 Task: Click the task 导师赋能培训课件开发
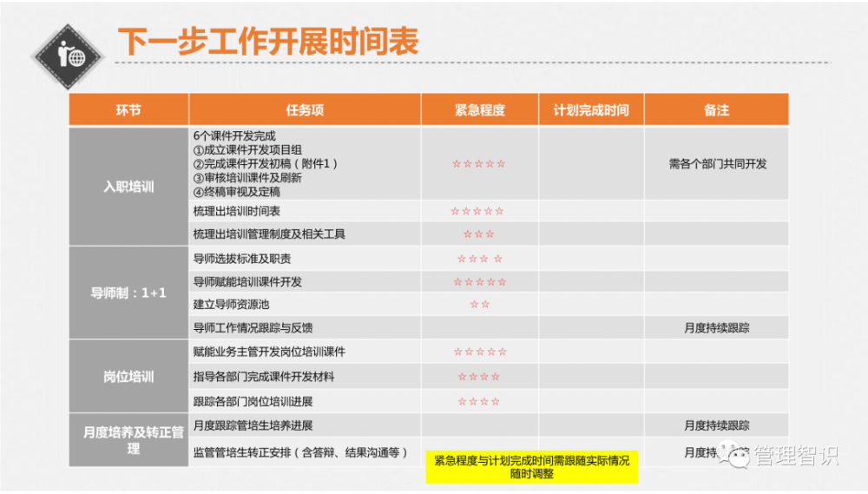pos(247,282)
